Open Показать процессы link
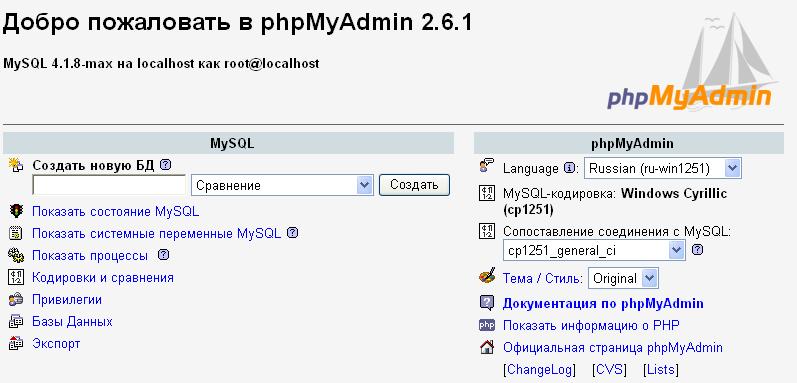Image resolution: width=797 pixels, height=383 pixels. tap(90, 256)
